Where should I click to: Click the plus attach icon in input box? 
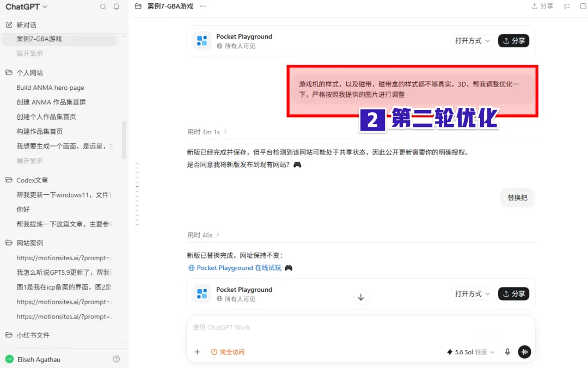pyautogui.click(x=197, y=352)
